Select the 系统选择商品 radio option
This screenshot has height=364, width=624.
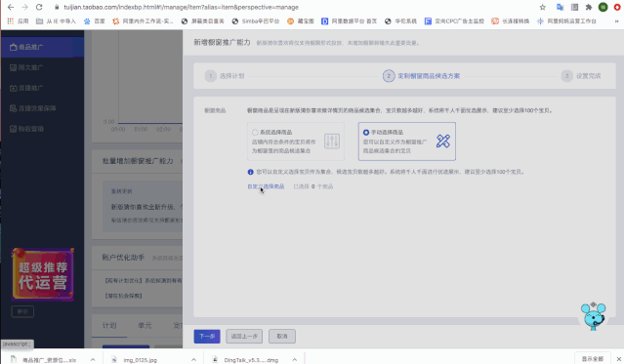point(255,132)
